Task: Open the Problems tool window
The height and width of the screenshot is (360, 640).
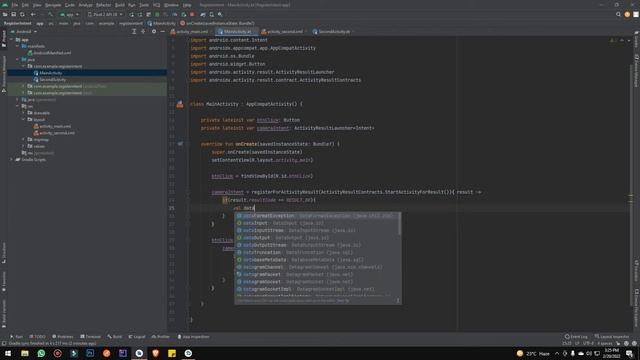Action: [x=63, y=337]
